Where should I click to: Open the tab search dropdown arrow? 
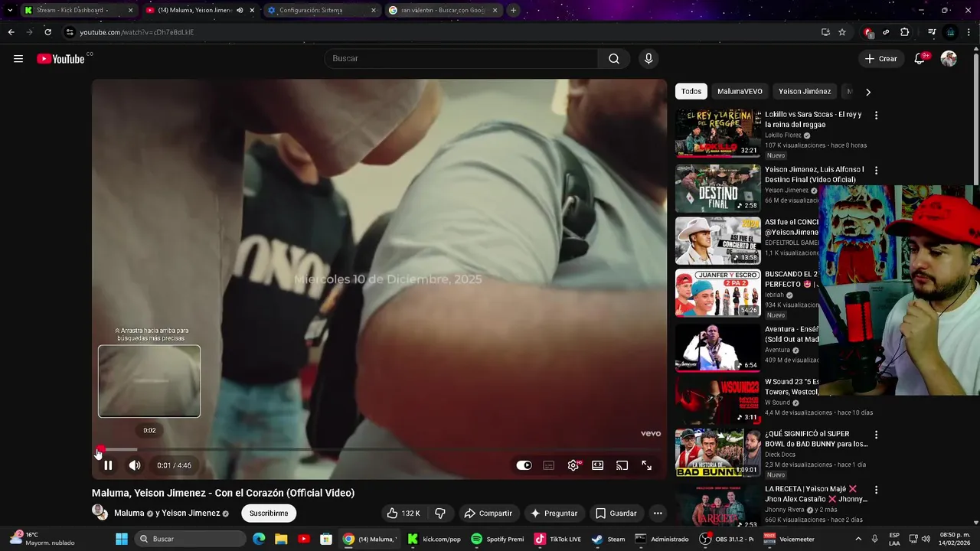tap(9, 11)
